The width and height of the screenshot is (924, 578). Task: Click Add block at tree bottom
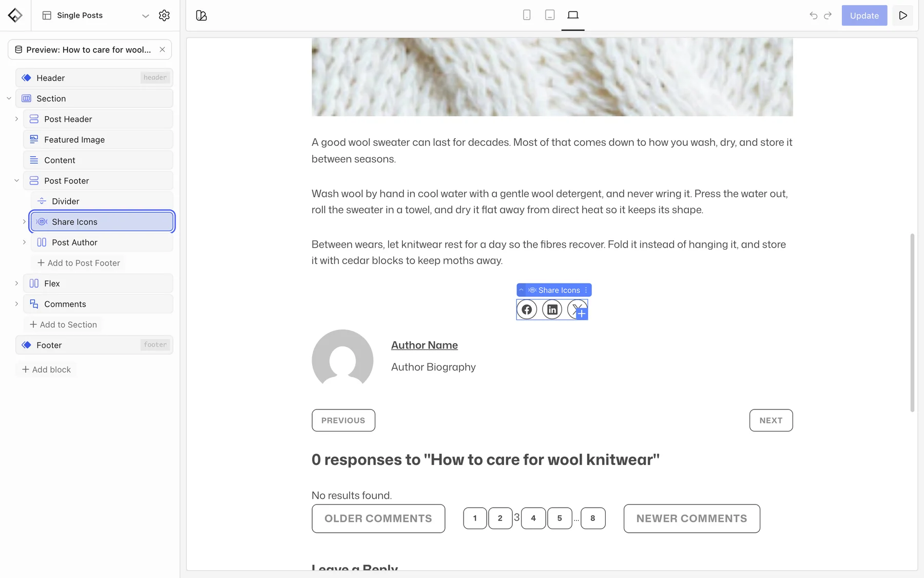46,369
